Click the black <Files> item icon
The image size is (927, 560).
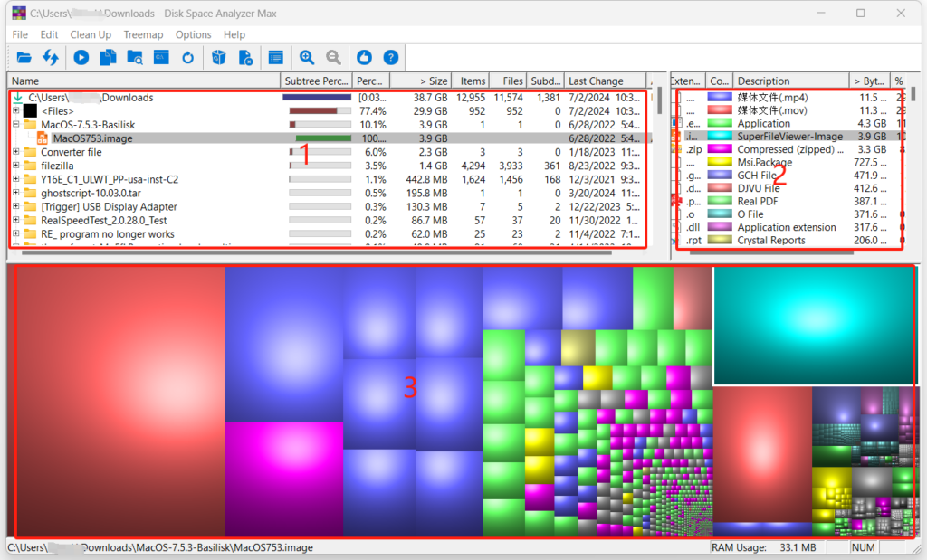[30, 111]
